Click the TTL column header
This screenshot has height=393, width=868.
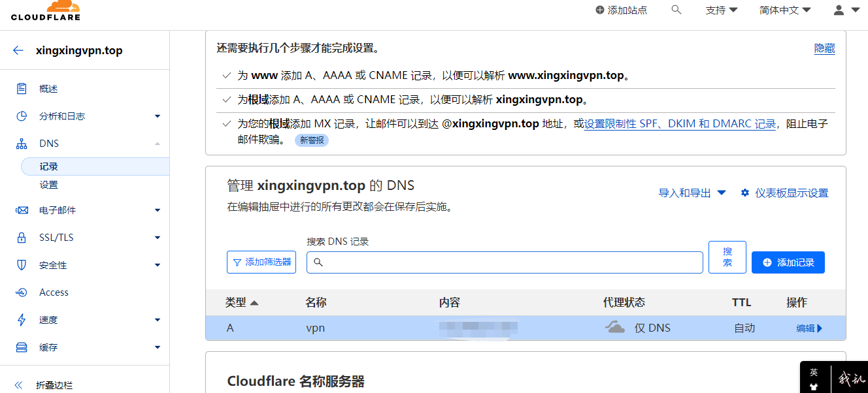(742, 302)
